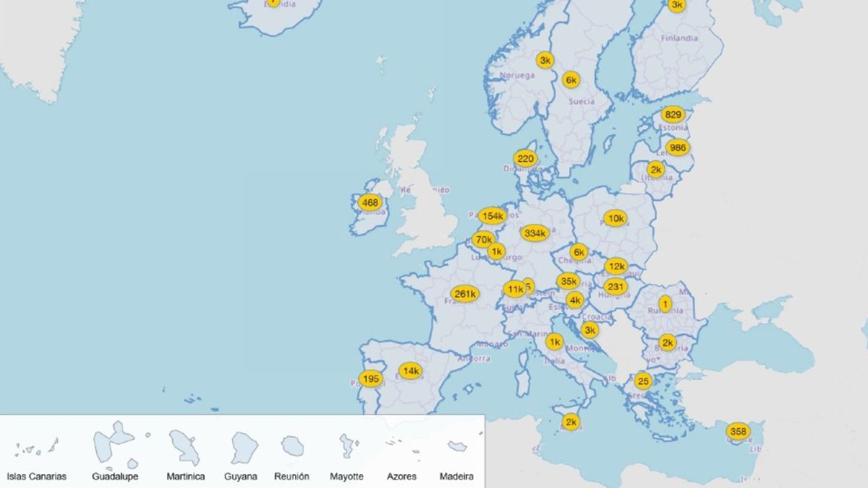Viewport: 868px width, 488px height.
Task: Select the 1k marker on Luxembourg
Action: (495, 252)
